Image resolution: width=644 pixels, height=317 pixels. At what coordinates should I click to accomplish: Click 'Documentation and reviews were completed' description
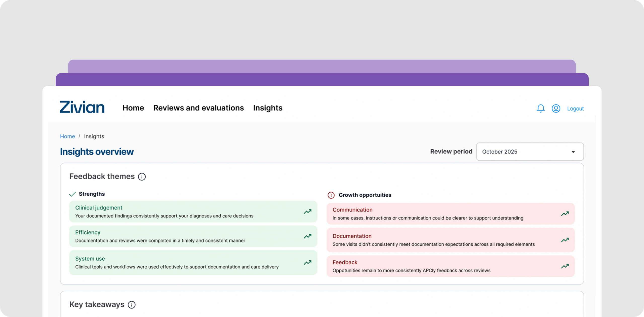[x=160, y=240]
